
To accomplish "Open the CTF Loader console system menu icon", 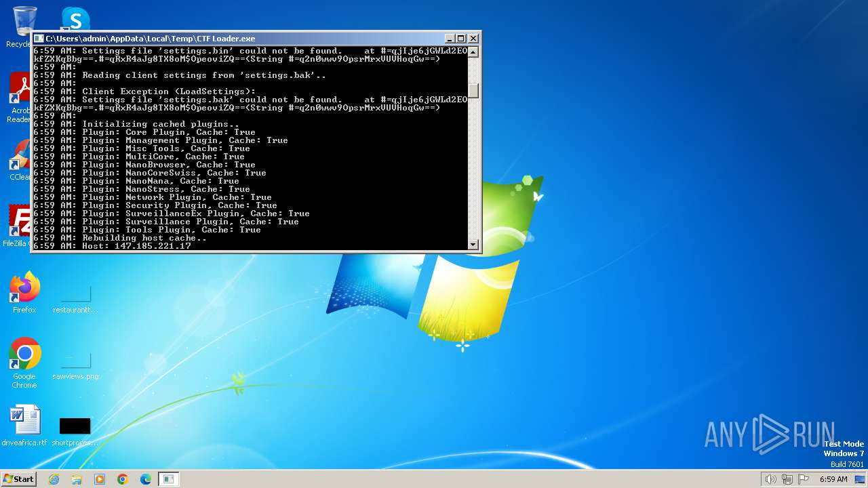I will pyautogui.click(x=39, y=39).
